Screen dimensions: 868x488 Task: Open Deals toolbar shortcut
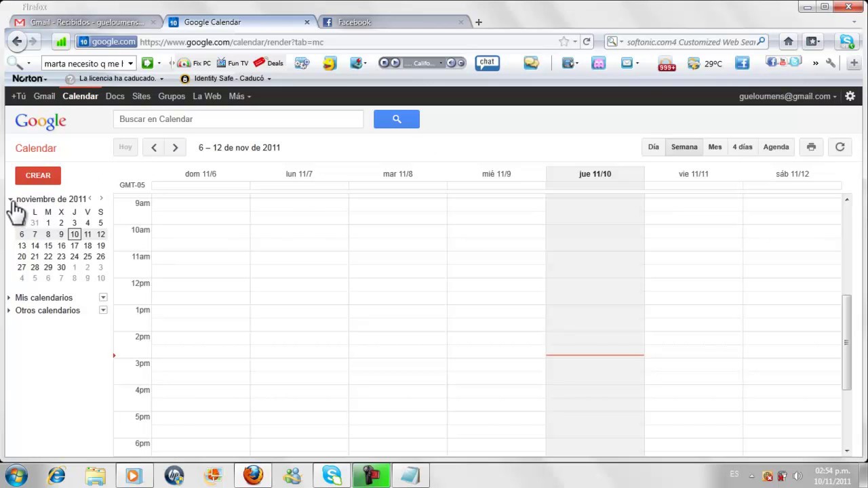point(269,63)
